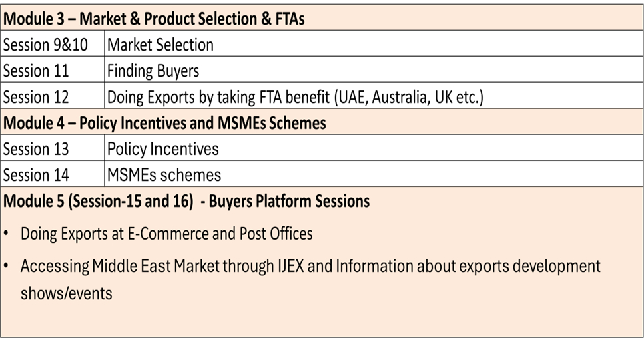Click the Module 3 header row

pyautogui.click(x=154, y=19)
